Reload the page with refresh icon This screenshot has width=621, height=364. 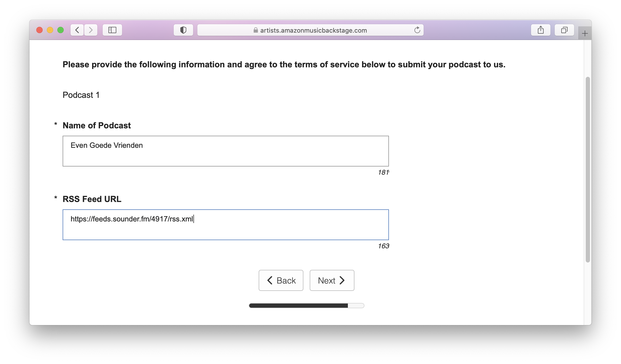417,30
